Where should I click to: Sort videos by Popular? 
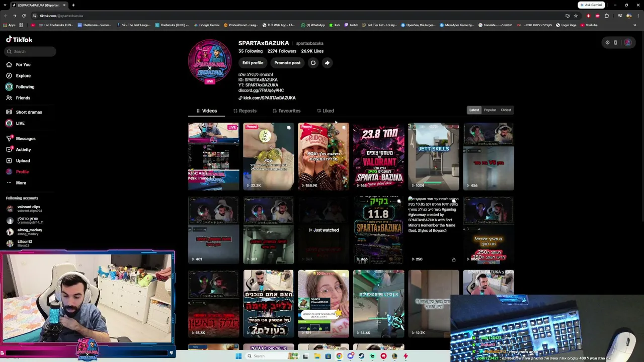pos(490,110)
